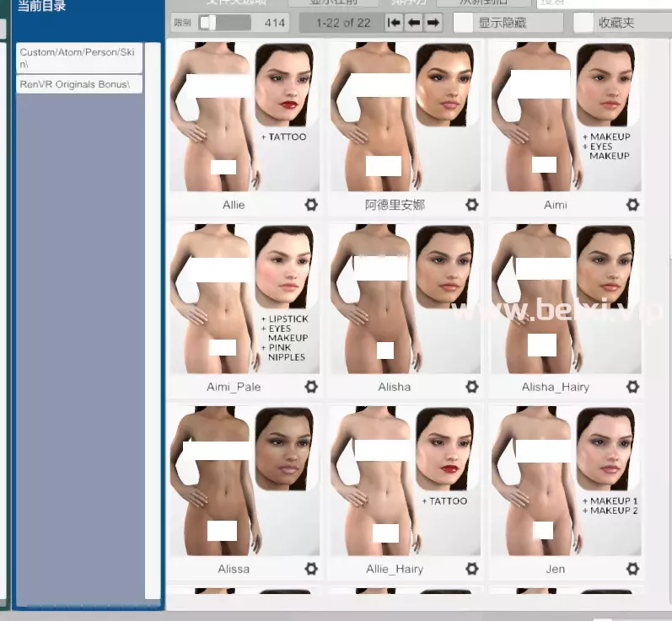Screen dimensions: 672x621
Task: Open settings gear for Jen skin
Action: coord(632,569)
